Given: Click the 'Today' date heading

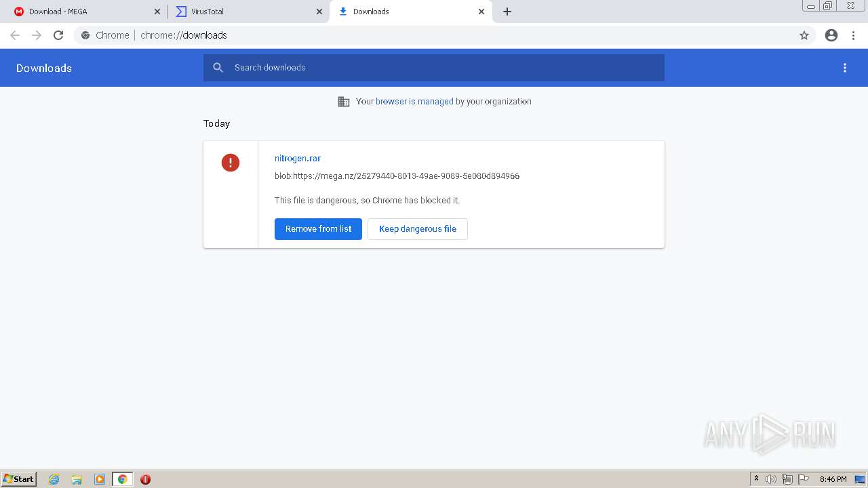Looking at the screenshot, I should pyautogui.click(x=217, y=123).
